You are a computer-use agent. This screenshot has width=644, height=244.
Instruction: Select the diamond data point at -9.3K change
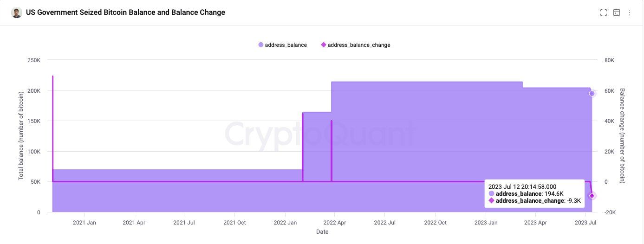coord(592,196)
